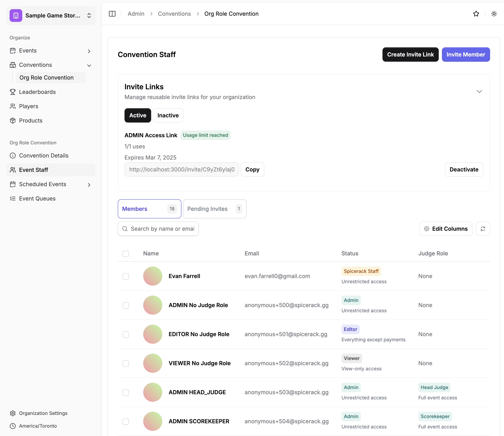504x436 pixels.
Task: Refresh the members table
Action: 483,229
